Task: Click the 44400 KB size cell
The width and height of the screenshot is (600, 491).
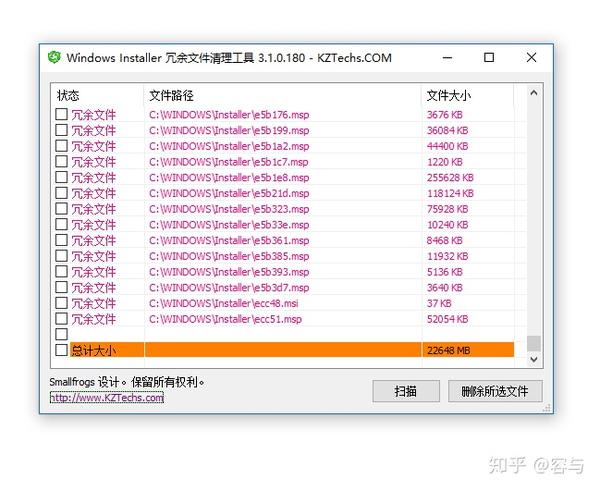Action: pyautogui.click(x=447, y=146)
